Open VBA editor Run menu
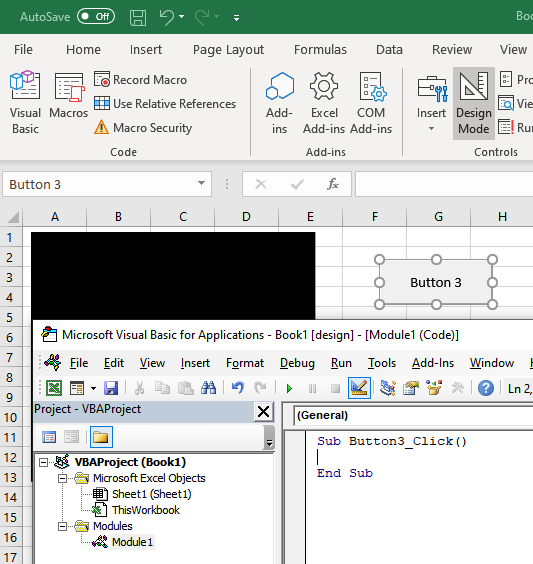533x564 pixels. click(x=341, y=363)
